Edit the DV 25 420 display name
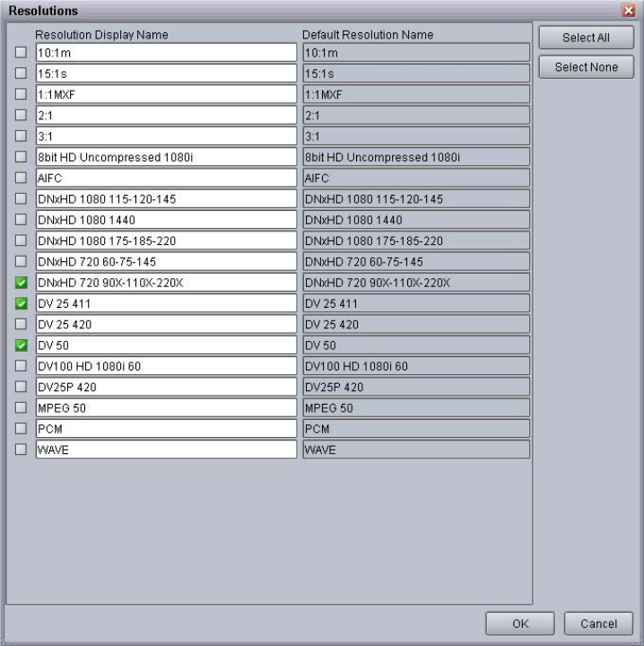The height and width of the screenshot is (646, 644). point(166,324)
